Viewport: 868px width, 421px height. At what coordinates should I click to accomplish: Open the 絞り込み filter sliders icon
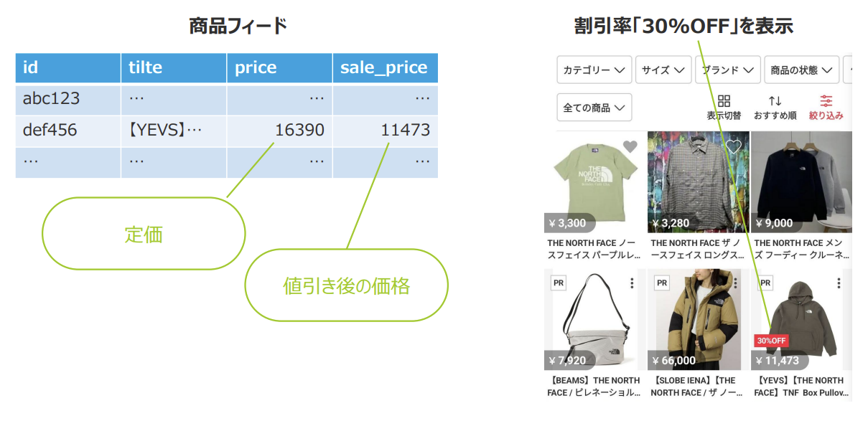pyautogui.click(x=826, y=101)
